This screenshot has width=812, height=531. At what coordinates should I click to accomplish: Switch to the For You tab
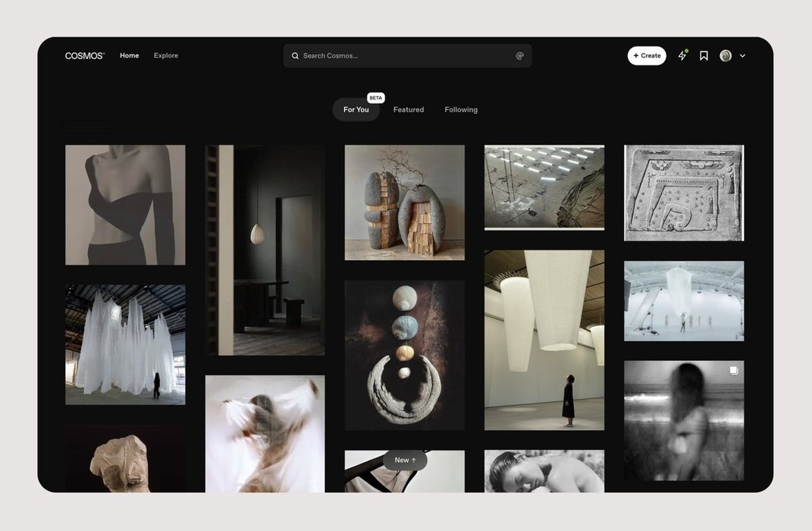click(356, 110)
